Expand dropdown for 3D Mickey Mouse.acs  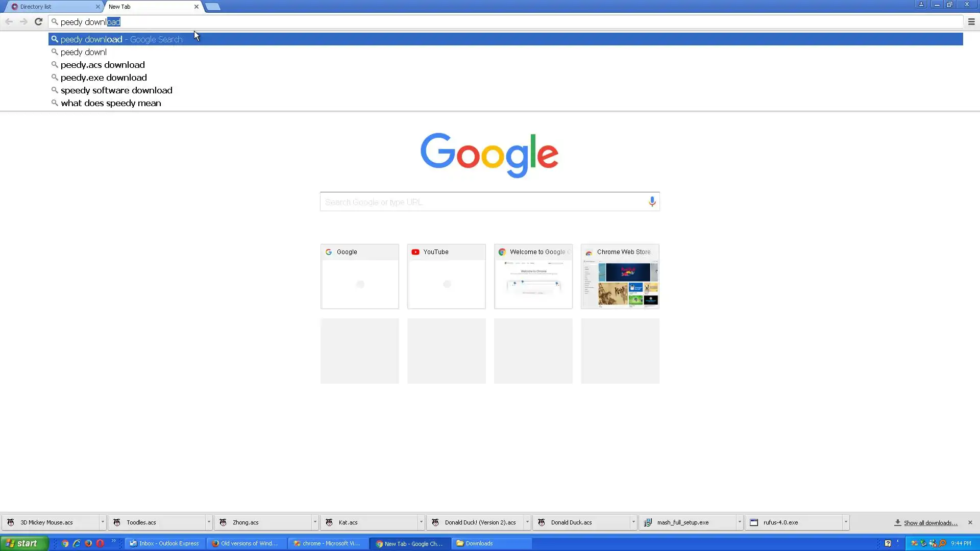[103, 522]
